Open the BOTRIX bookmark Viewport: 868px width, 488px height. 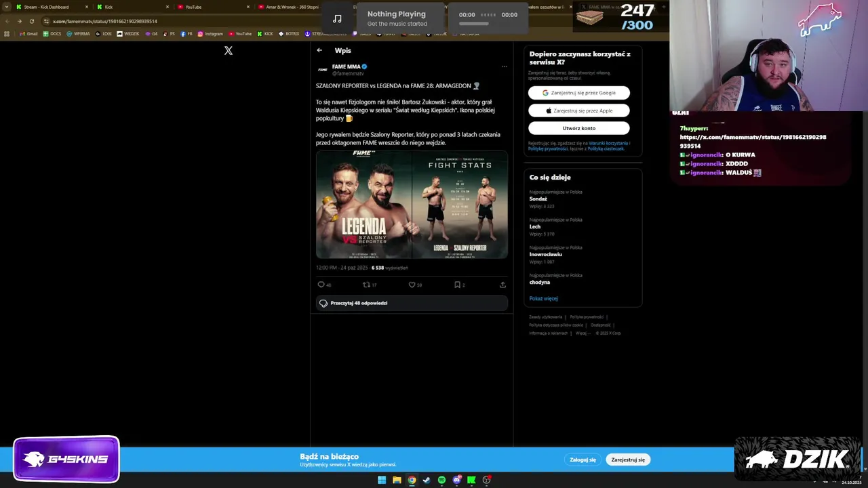tap(289, 33)
